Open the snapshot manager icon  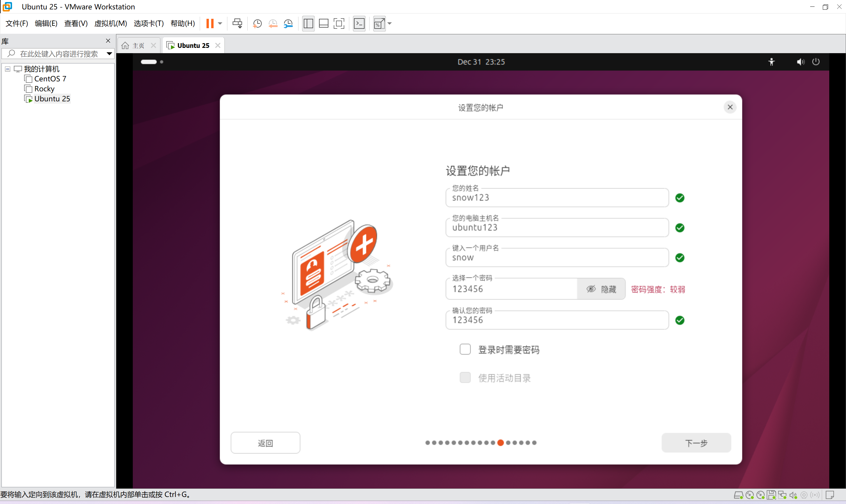click(x=288, y=23)
